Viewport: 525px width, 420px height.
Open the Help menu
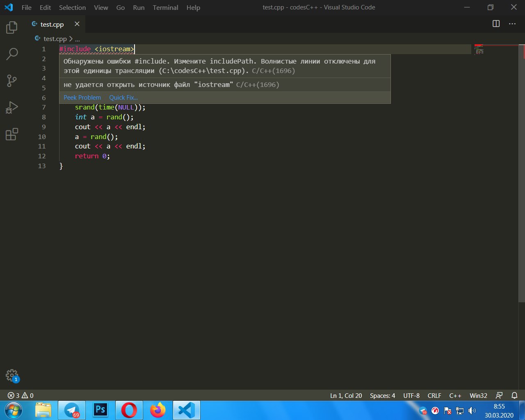193,7
